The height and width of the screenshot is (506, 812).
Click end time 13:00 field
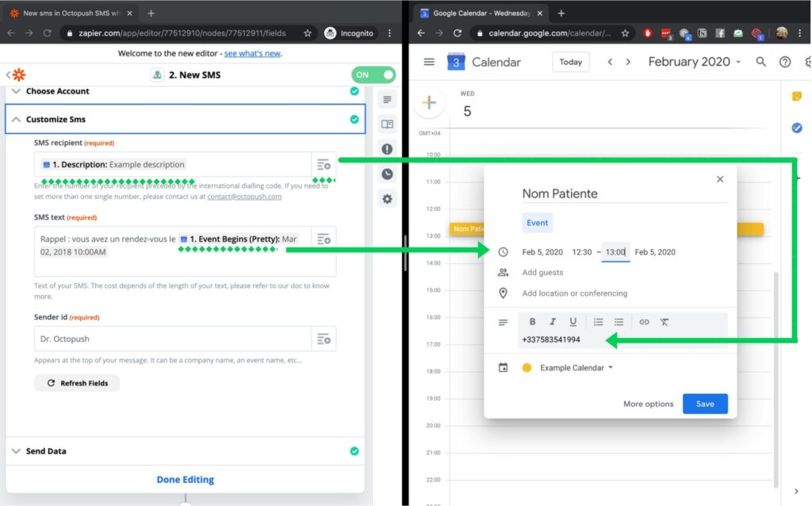click(615, 252)
